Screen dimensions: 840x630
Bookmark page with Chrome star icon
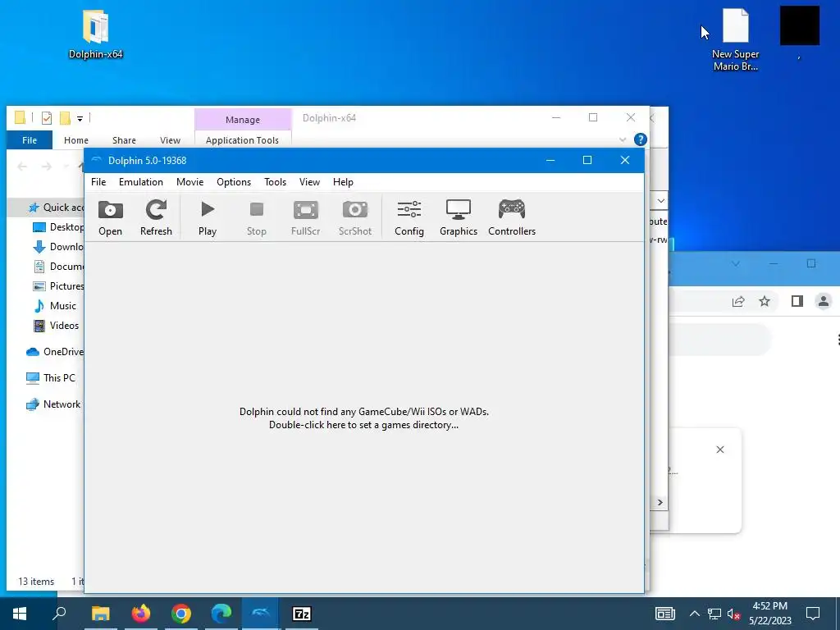pos(765,302)
